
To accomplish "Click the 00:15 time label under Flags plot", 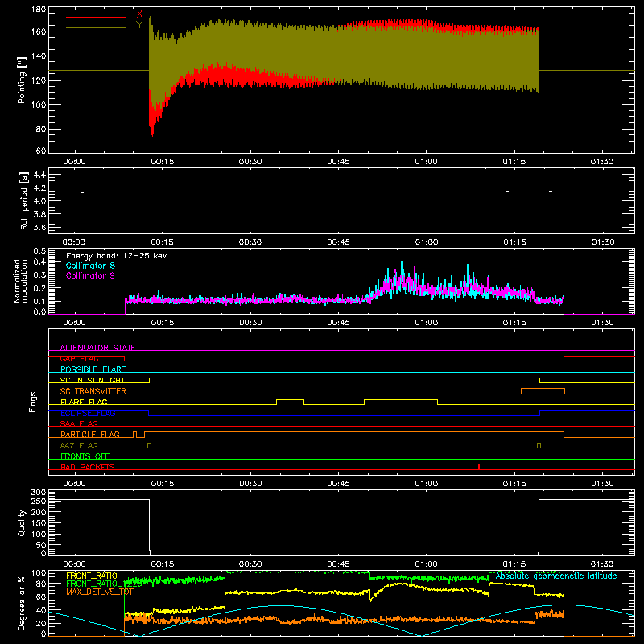I will click(163, 484).
